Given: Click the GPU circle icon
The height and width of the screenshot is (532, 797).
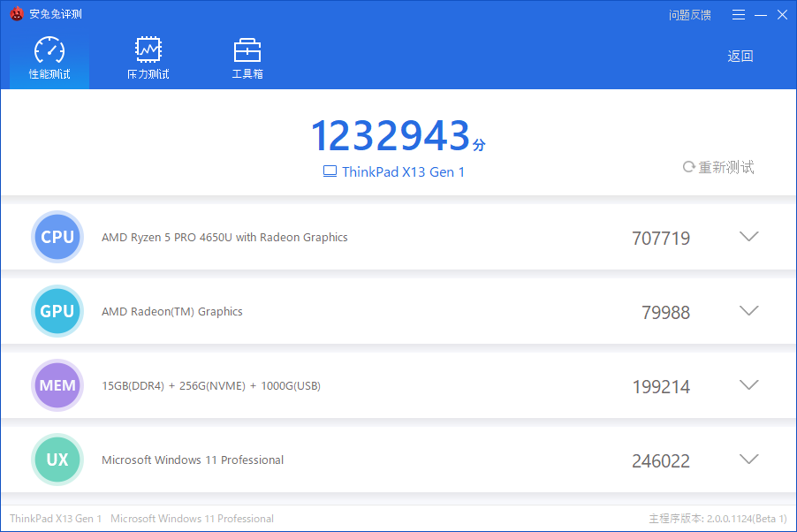Looking at the screenshot, I should point(57,311).
